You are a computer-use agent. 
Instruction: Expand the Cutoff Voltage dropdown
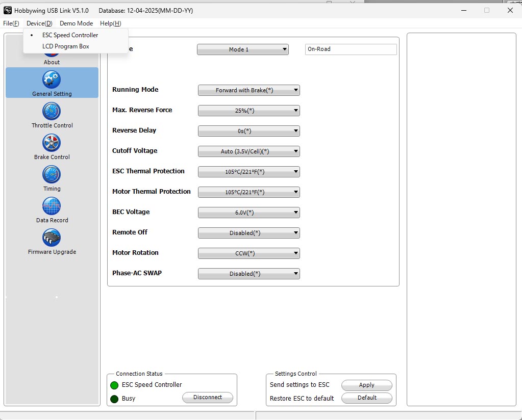pyautogui.click(x=248, y=151)
